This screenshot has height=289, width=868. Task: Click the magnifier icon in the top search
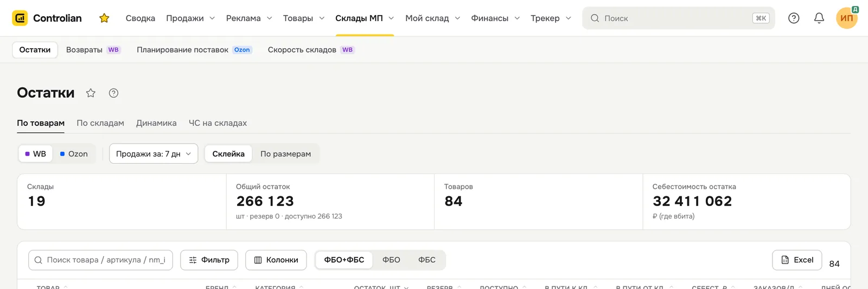(595, 18)
